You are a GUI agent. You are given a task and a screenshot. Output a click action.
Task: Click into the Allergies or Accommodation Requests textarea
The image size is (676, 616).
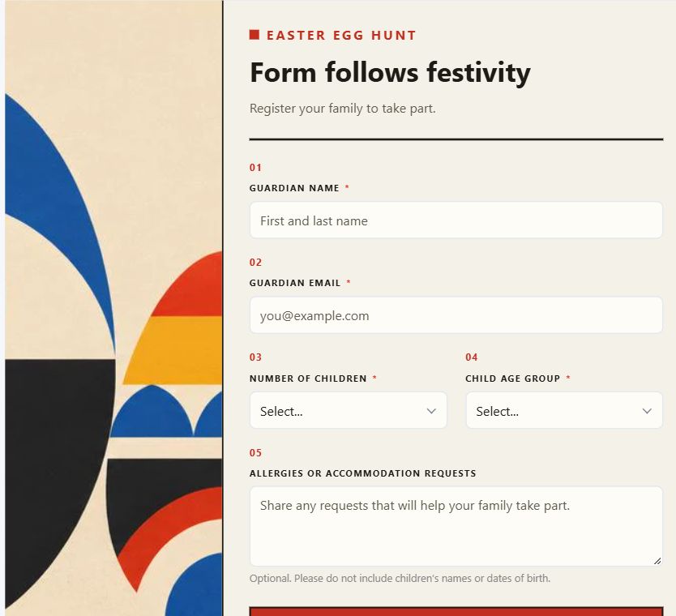tap(456, 526)
